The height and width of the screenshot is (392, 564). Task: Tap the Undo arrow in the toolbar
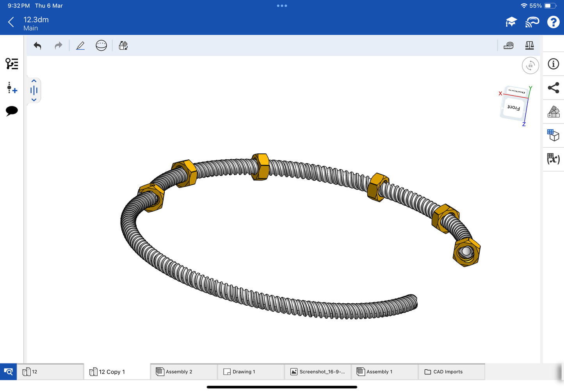(37, 46)
